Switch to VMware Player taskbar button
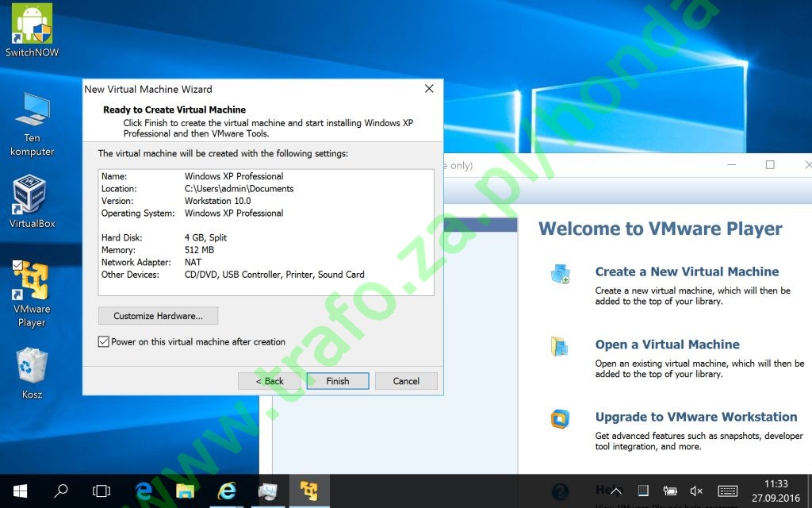 [309, 491]
